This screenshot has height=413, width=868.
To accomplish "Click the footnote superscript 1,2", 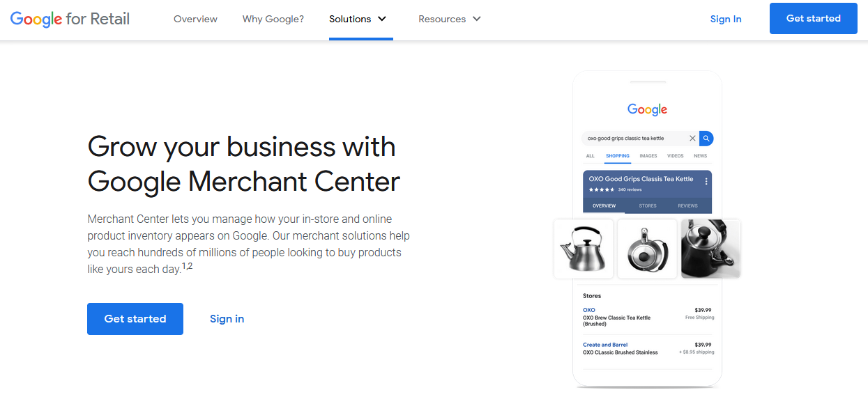I will click(188, 266).
